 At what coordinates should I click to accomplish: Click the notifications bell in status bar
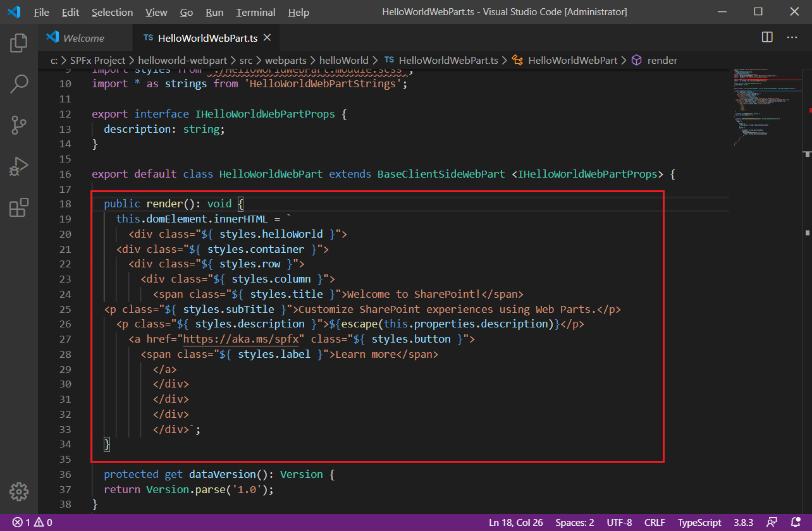pos(795,523)
